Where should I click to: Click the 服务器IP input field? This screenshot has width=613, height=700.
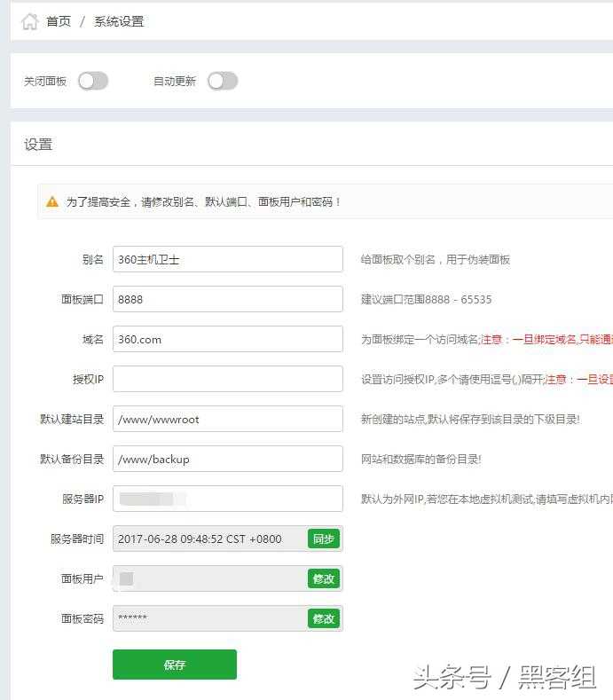(x=228, y=499)
